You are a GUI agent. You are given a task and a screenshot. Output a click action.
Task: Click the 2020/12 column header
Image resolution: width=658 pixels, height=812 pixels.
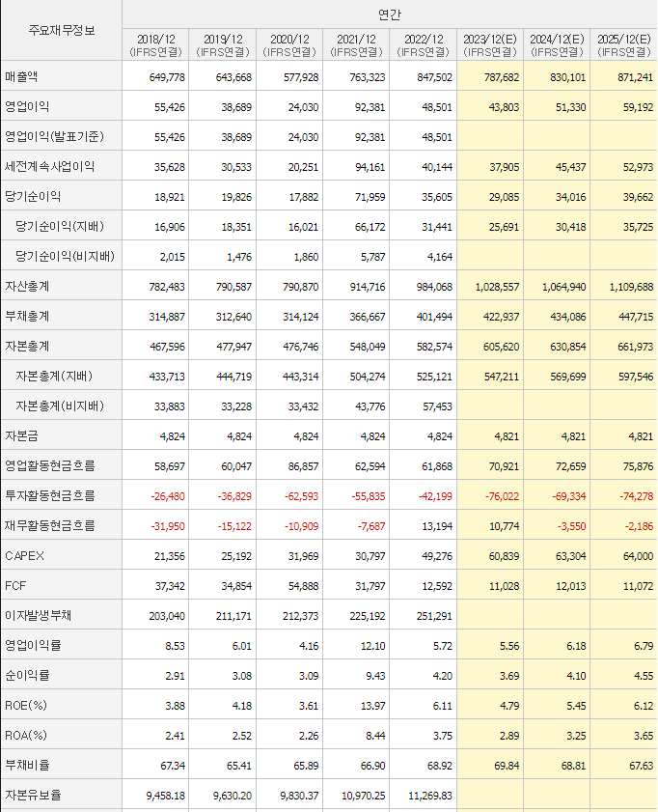(x=289, y=45)
